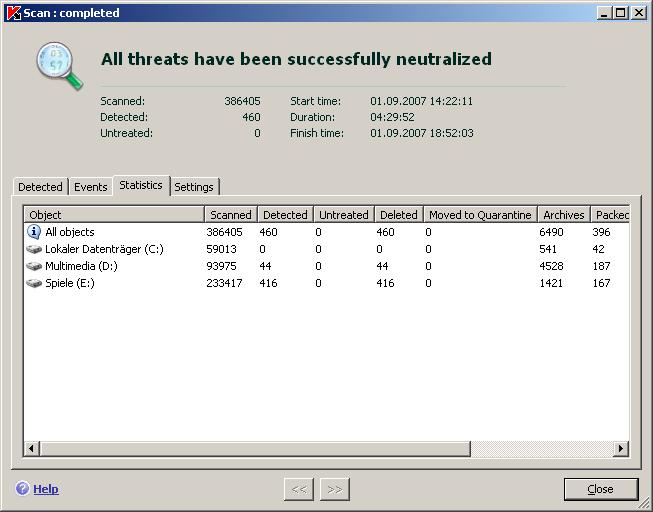
Task: Click horizontal scrollbar left arrow
Action: click(31, 449)
